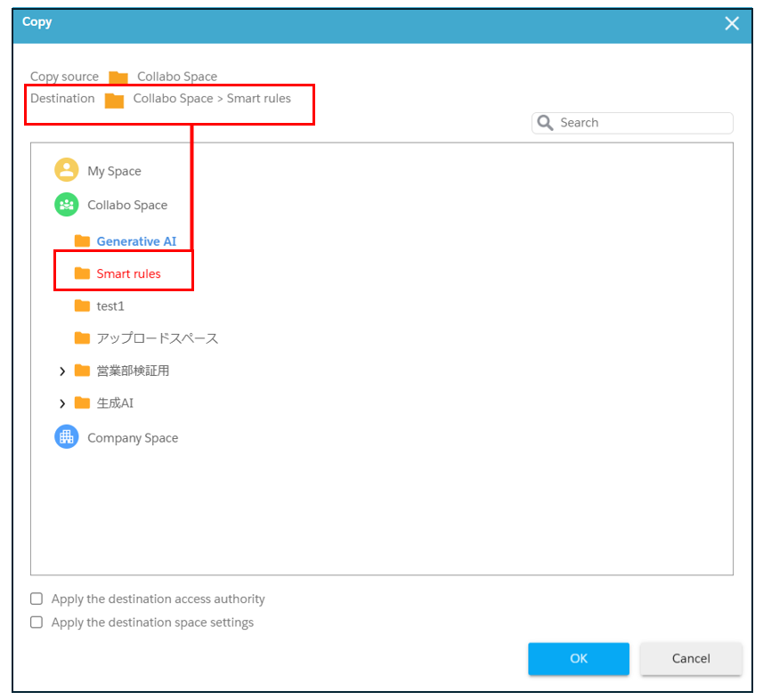This screenshot has width=763, height=700.
Task: Click the Generative AI folder icon
Action: click(82, 241)
